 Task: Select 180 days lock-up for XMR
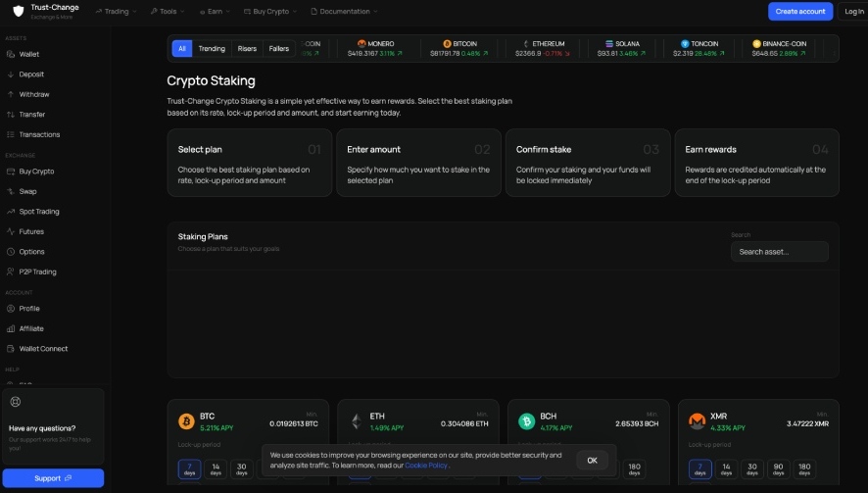pos(804,469)
